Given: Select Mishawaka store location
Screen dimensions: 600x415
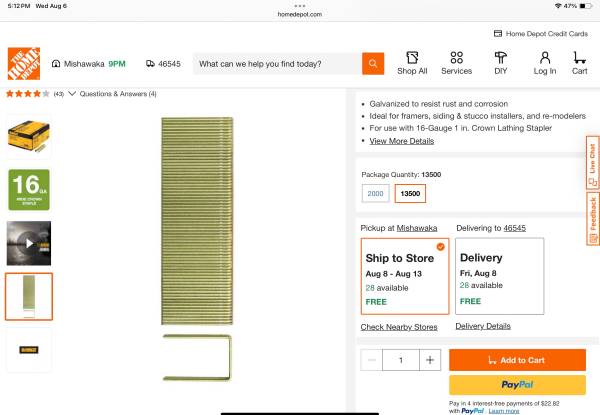Looking at the screenshot, I should point(88,64).
